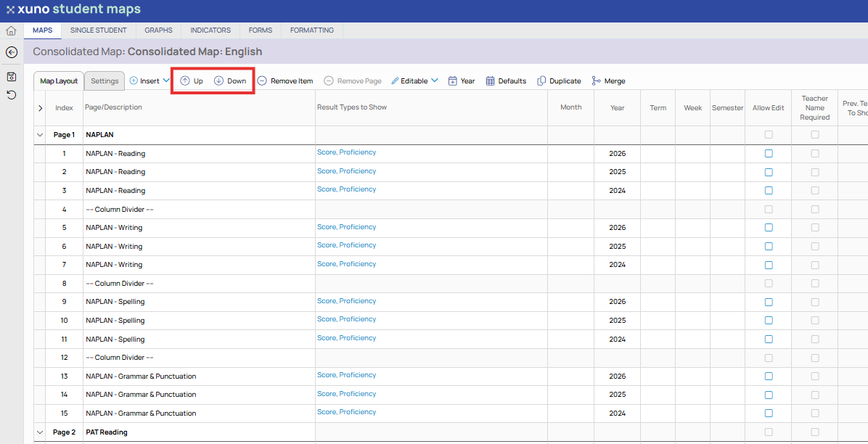Click the Merge tool

pos(608,81)
